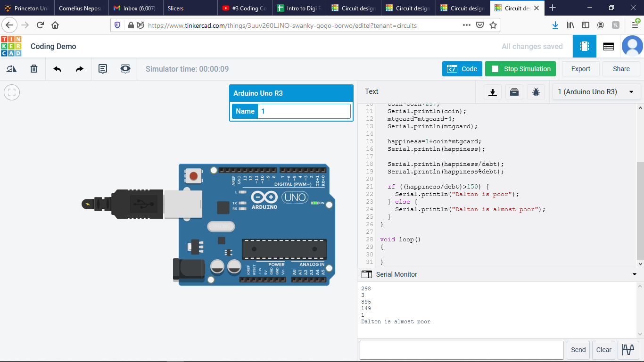Open Firefox library icon
The height and width of the screenshot is (362, 644).
pos(570,25)
